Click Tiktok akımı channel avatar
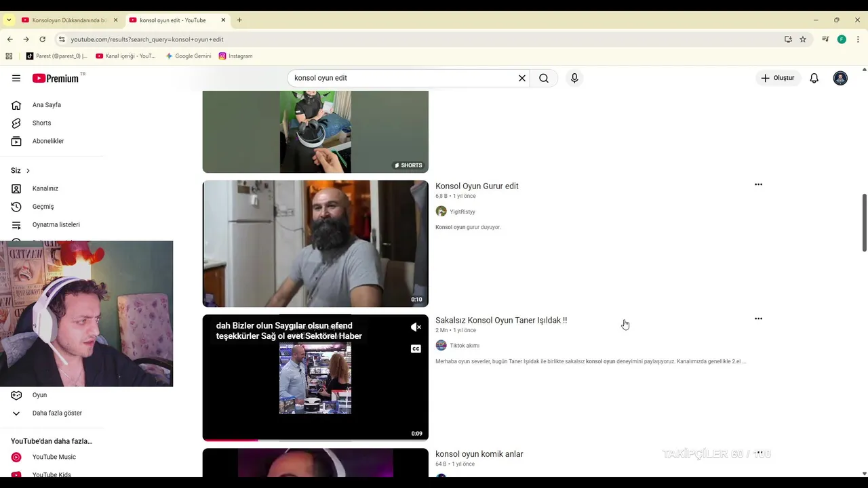This screenshot has height=488, width=868. point(441,345)
